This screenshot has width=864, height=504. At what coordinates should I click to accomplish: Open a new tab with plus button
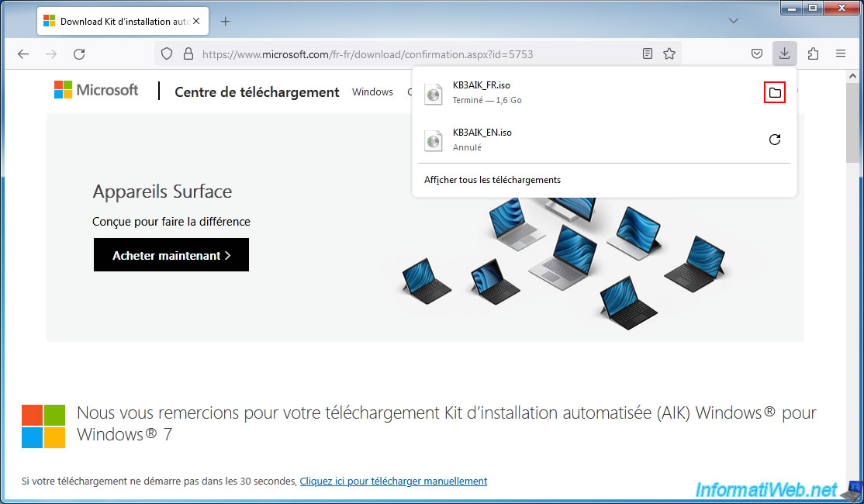(226, 21)
